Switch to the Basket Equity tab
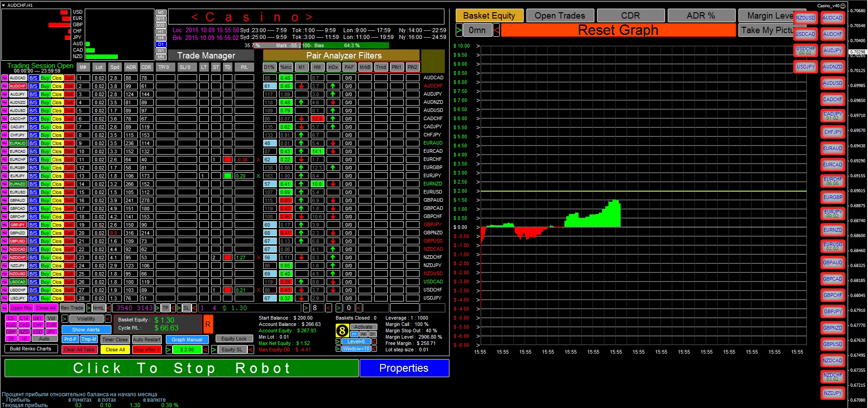The image size is (868, 408). (x=489, y=15)
